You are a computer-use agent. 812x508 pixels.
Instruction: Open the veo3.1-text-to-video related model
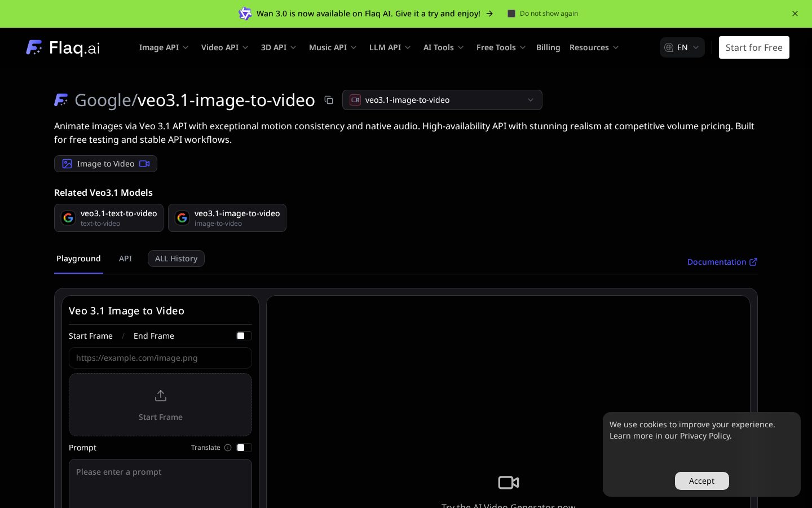click(x=109, y=218)
